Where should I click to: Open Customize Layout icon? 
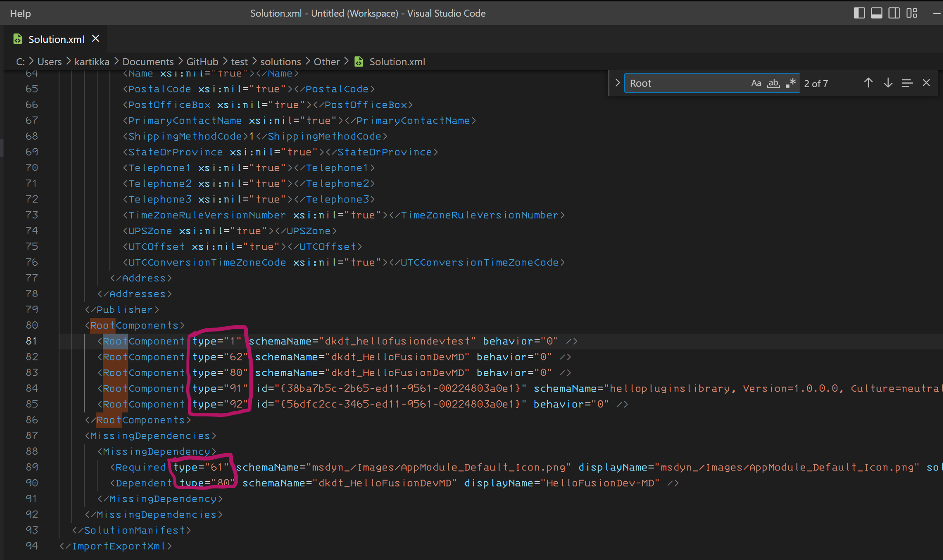point(912,13)
